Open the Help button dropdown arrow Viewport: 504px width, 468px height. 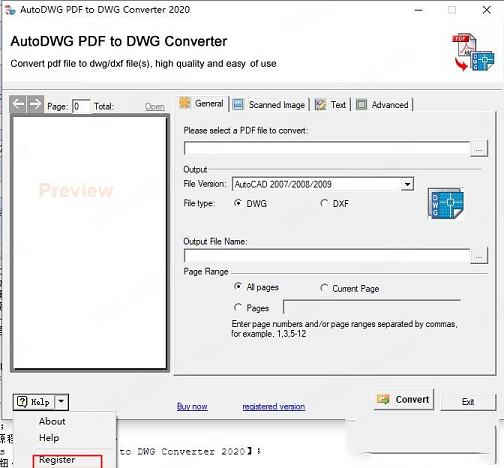61,401
